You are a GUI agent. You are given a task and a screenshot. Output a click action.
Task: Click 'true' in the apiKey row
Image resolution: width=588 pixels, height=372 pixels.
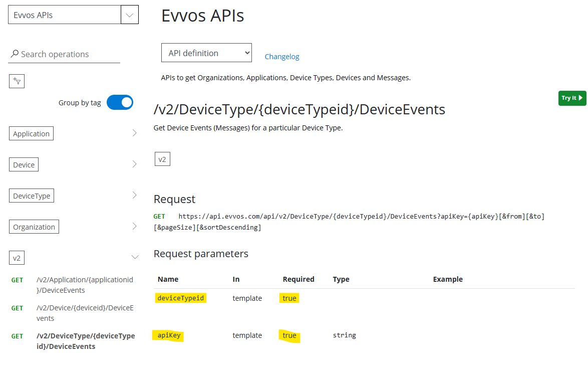click(x=289, y=335)
